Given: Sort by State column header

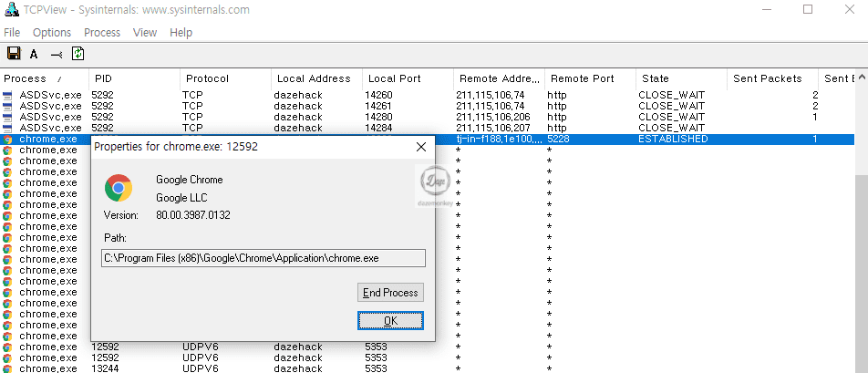Looking at the screenshot, I should click(681, 78).
